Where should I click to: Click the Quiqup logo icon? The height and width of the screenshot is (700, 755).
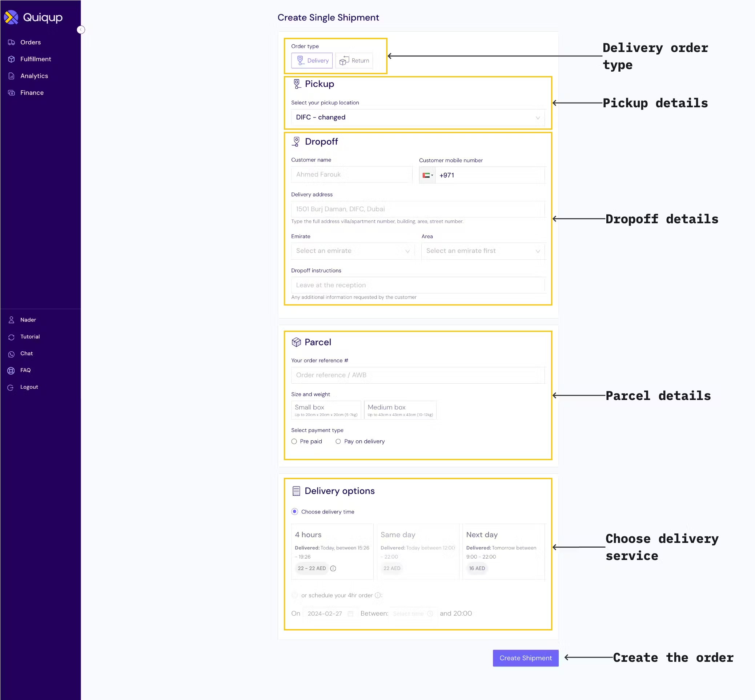click(x=11, y=17)
